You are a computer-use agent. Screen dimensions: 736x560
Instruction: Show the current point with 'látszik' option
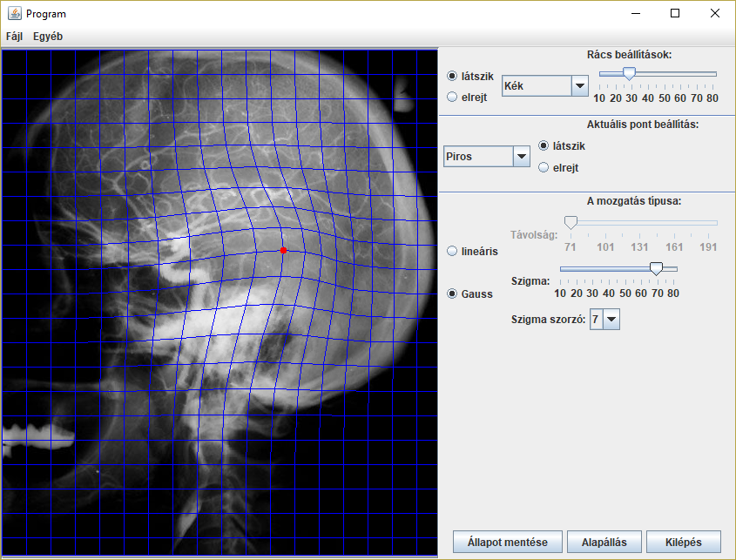pos(544,145)
